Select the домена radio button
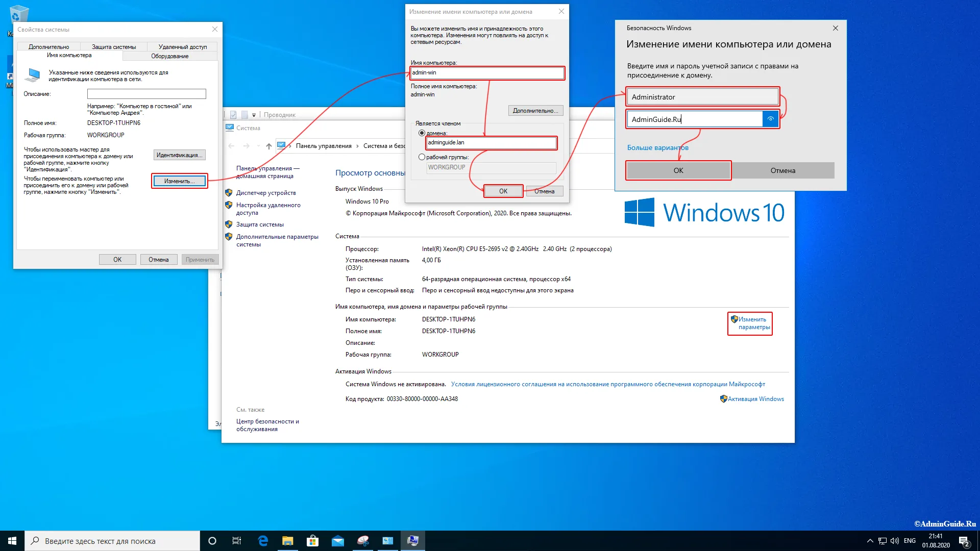This screenshot has width=980, height=551. click(x=422, y=133)
